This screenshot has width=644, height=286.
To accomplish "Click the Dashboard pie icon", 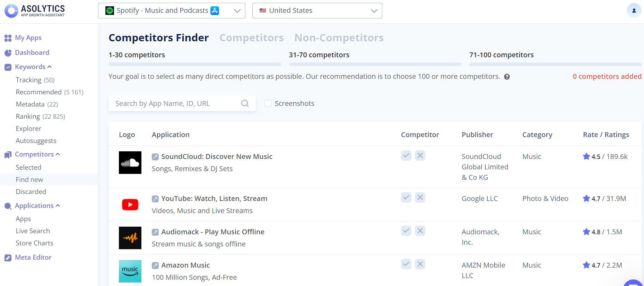I will (x=8, y=53).
